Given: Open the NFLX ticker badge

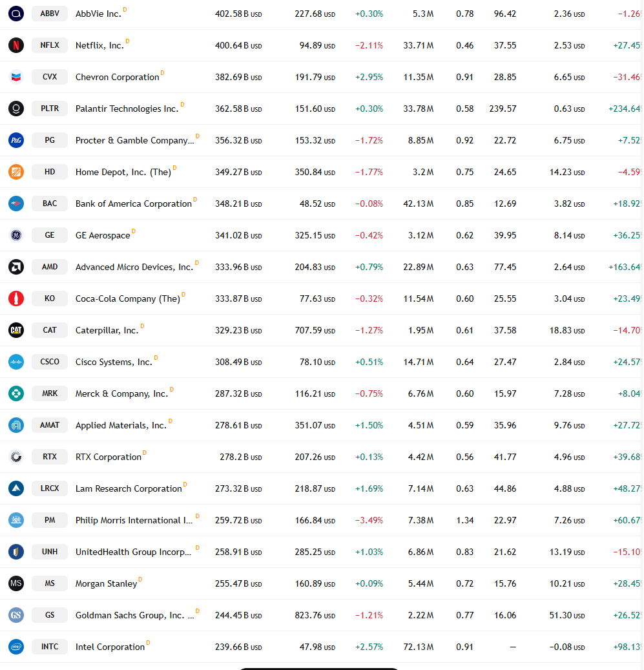Looking at the screenshot, I should (x=50, y=45).
